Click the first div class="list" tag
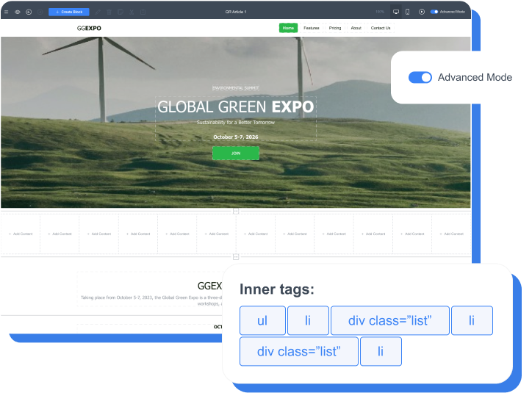The image size is (532, 393). (x=389, y=321)
